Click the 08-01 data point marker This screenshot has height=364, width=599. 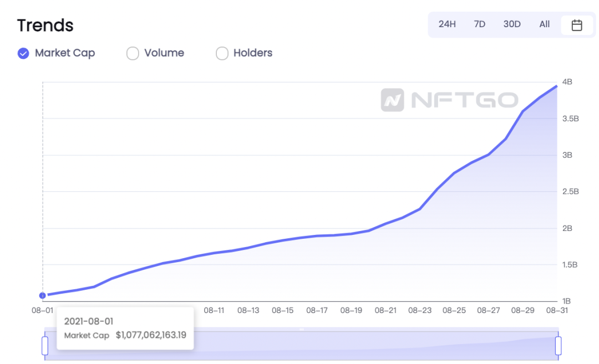[42, 295]
